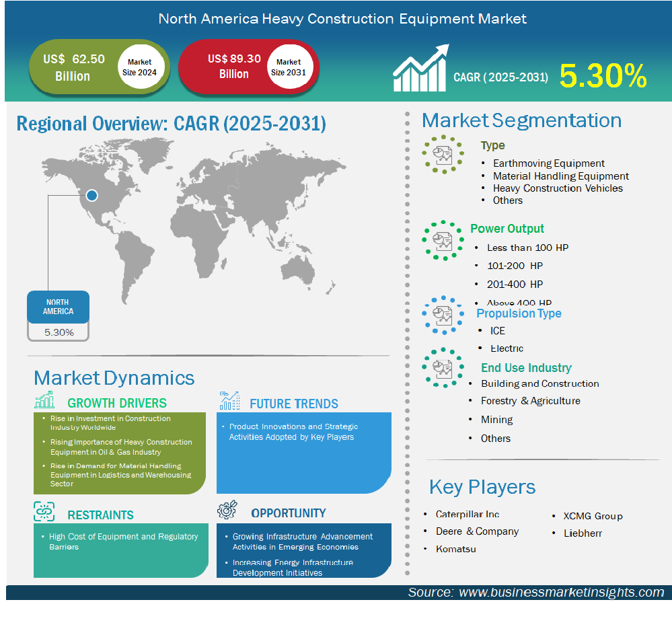The width and height of the screenshot is (672, 637).
Task: Click "Growing Infrastructure Advancement Activities" bullet
Action: [x=302, y=541]
